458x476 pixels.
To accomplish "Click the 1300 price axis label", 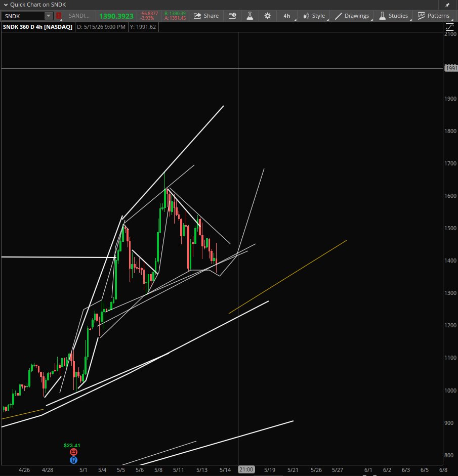I will point(450,293).
